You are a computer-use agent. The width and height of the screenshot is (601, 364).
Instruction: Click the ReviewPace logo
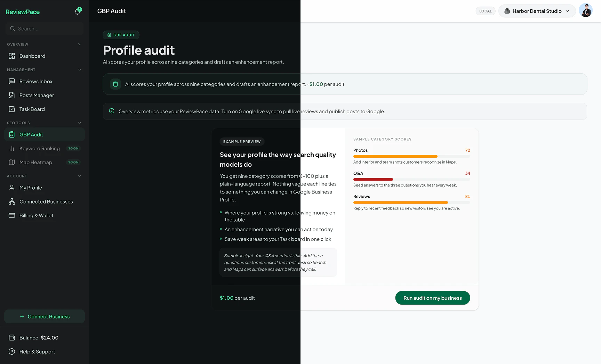click(23, 12)
